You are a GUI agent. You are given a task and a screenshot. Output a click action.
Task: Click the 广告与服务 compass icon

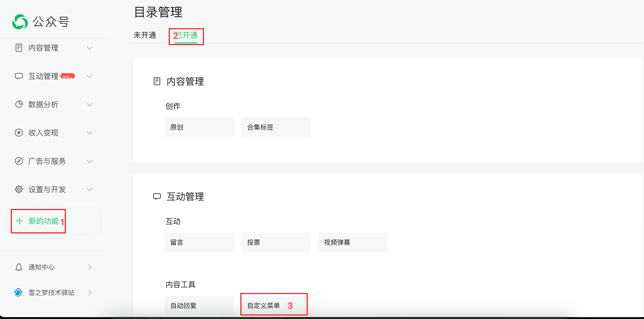pos(19,161)
